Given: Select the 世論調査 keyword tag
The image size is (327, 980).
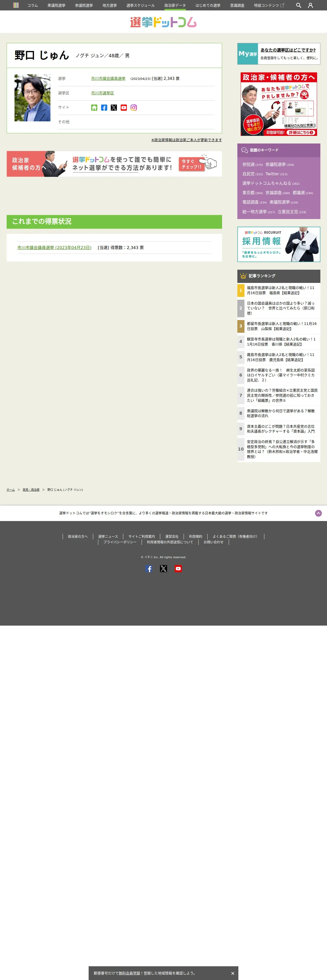Looking at the screenshot, I should [278, 193].
